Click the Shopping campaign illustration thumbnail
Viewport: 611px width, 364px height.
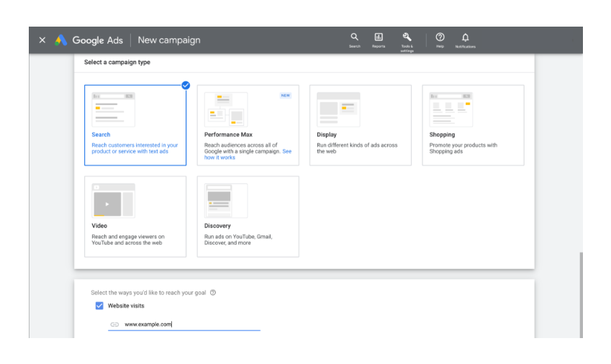[451, 109]
